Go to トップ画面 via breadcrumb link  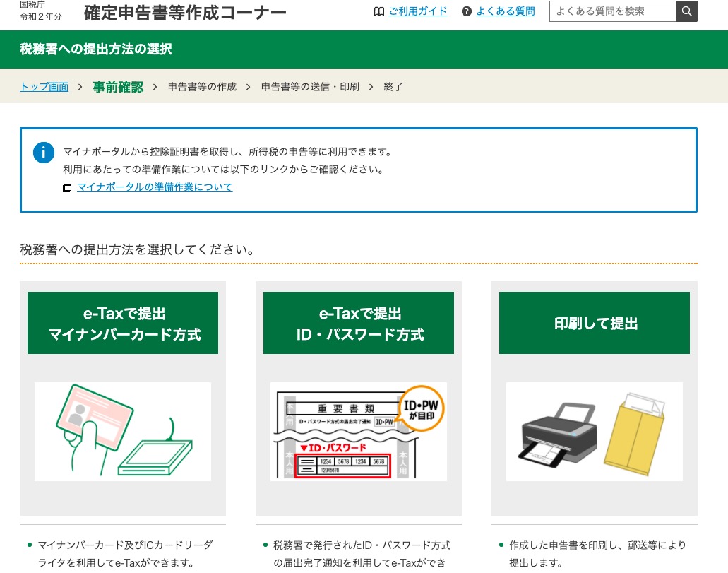44,87
